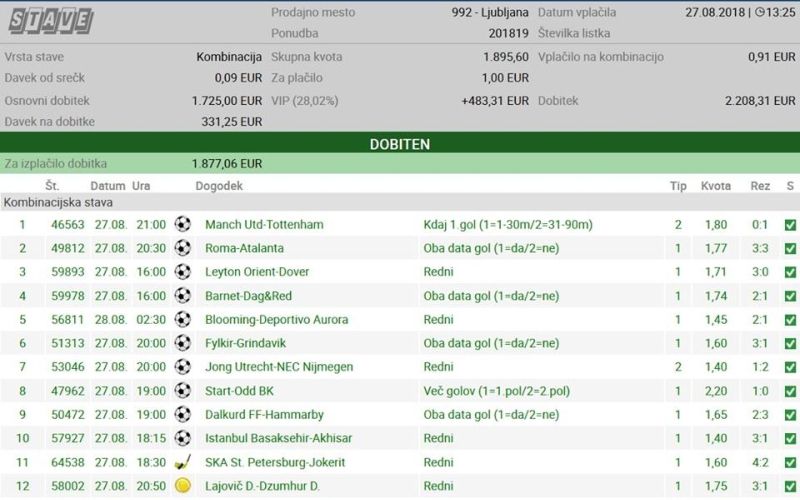Open the Jong Utrecht-NEC Nijmegen event link
The width and height of the screenshot is (800, 500).
coord(279,367)
